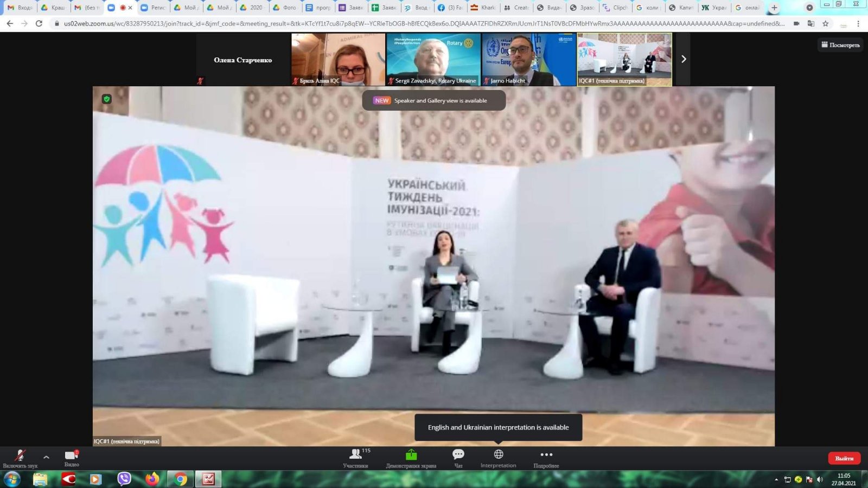The width and height of the screenshot is (868, 488).
Task: Switch to the Clipchamp browser tab
Action: coord(615,8)
